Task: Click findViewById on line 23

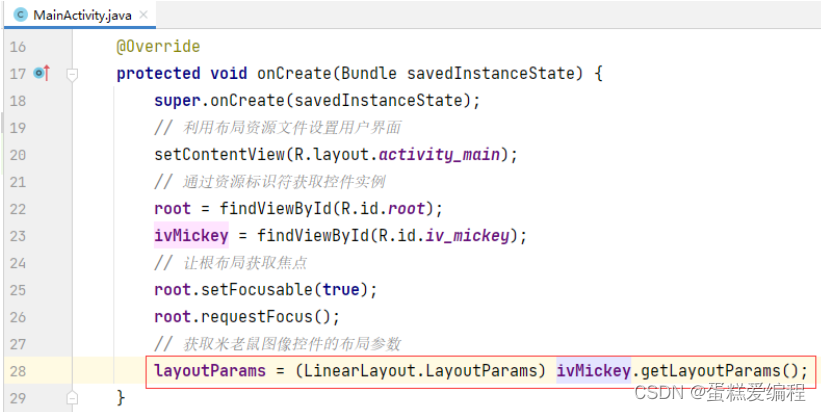Action: pyautogui.click(x=313, y=236)
